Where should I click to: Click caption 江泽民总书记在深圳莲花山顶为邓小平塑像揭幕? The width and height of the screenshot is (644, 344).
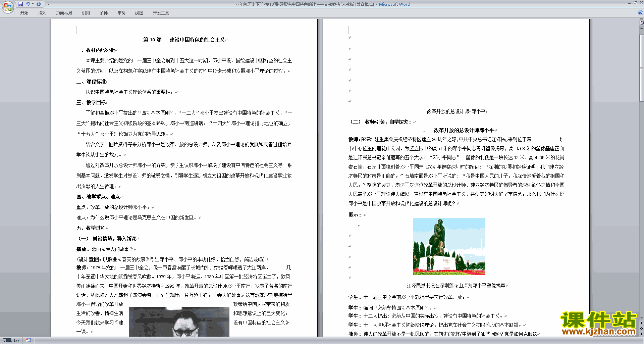(x=456, y=286)
